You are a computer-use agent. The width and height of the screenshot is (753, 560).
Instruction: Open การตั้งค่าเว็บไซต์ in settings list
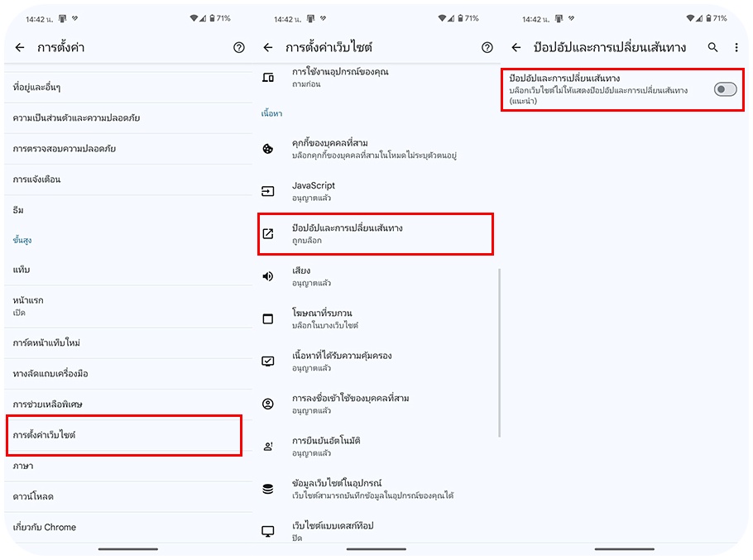click(x=124, y=434)
